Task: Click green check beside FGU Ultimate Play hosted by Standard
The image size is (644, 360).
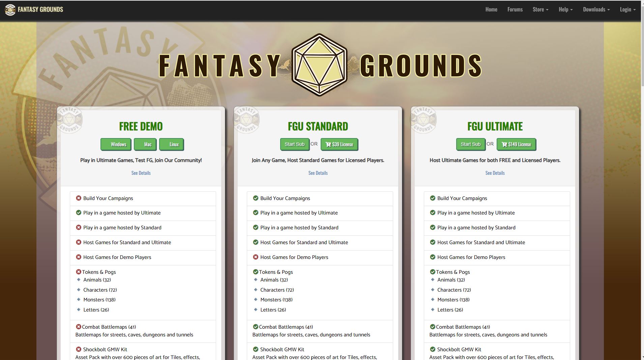Action: click(x=433, y=227)
